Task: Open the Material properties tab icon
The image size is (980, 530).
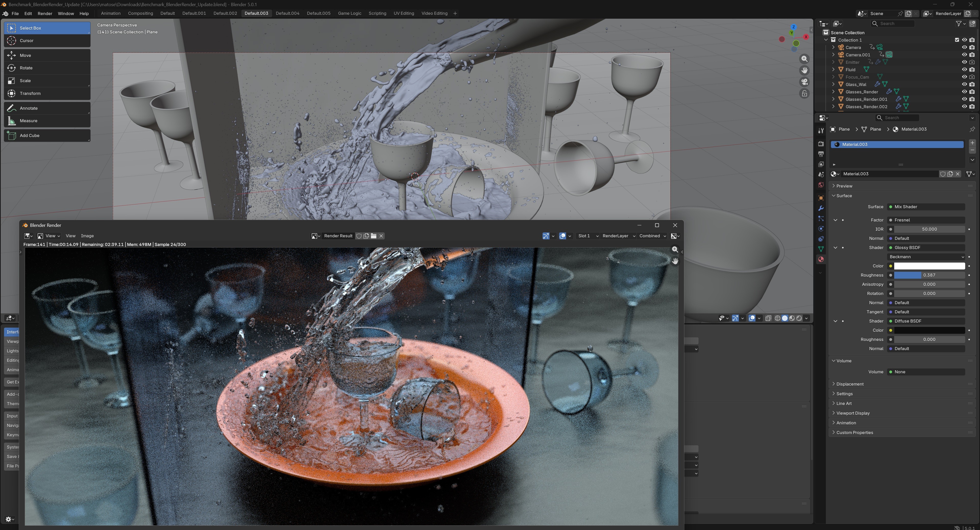Action: 820,260
